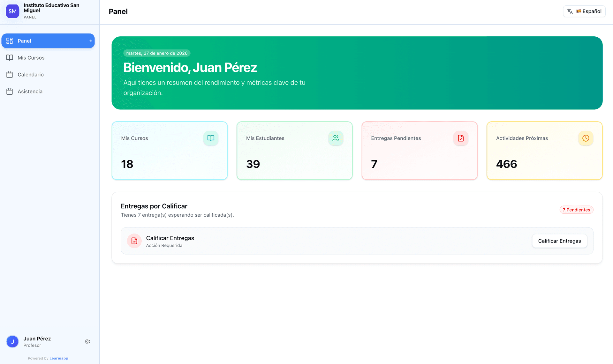Switch to Asistencia section
613x364 pixels.
(x=30, y=91)
